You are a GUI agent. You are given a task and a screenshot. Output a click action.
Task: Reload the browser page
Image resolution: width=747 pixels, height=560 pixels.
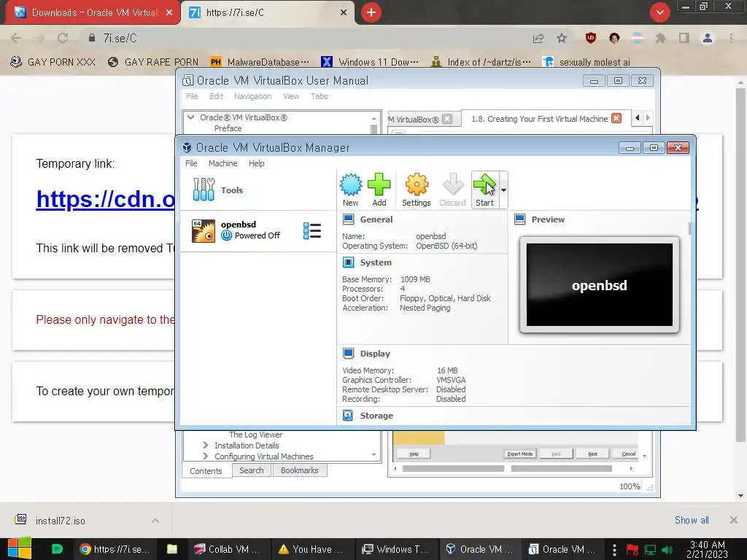pos(63,38)
